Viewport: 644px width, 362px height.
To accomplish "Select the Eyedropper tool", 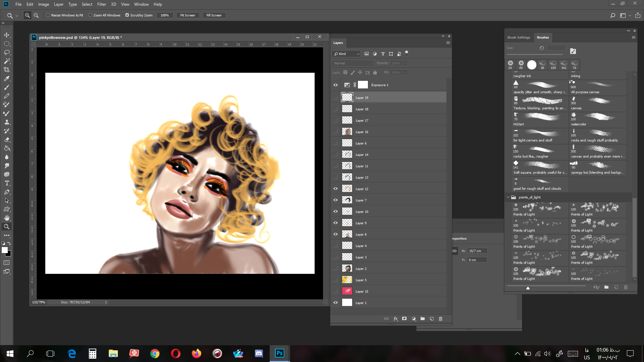I will tap(7, 78).
